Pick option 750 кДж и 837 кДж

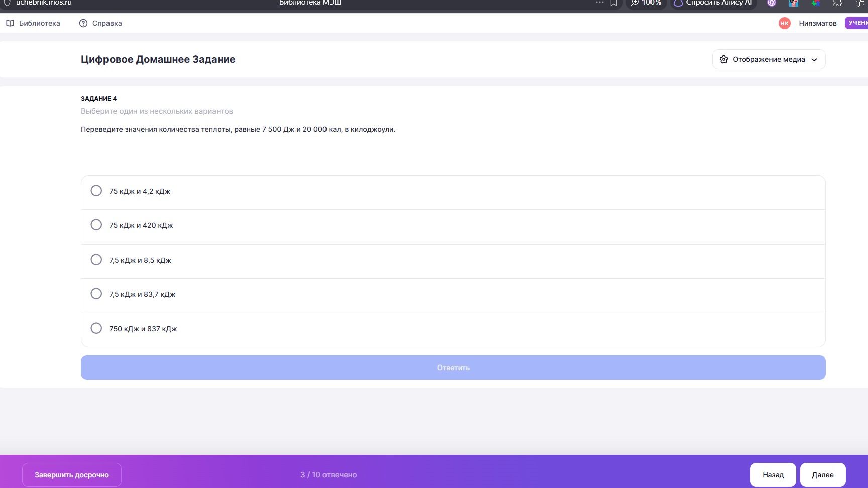[x=453, y=329]
